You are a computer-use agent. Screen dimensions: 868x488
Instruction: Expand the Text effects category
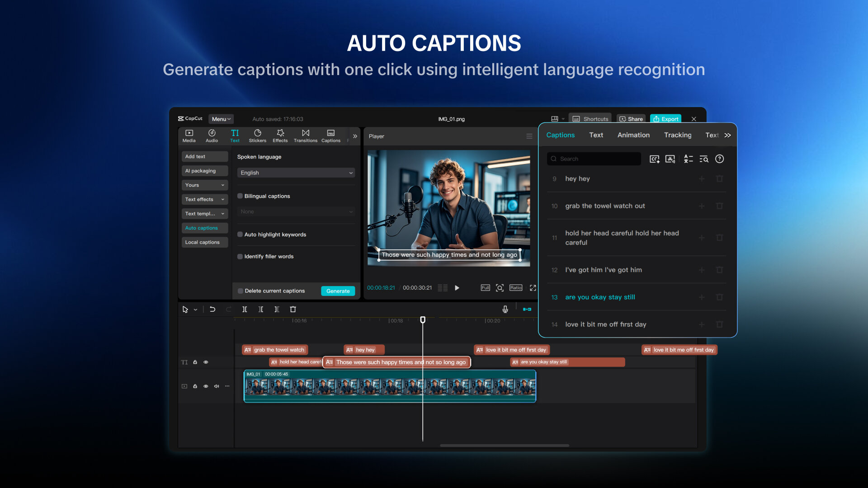(205, 199)
